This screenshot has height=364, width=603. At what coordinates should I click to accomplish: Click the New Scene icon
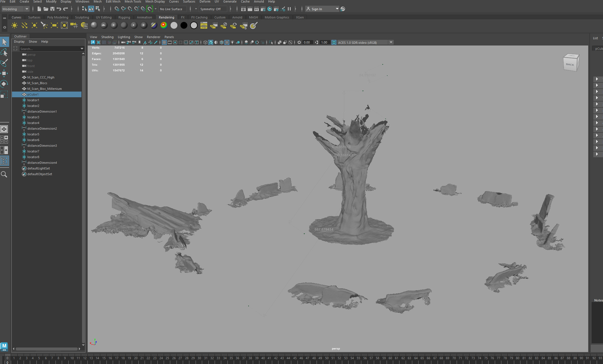point(39,9)
